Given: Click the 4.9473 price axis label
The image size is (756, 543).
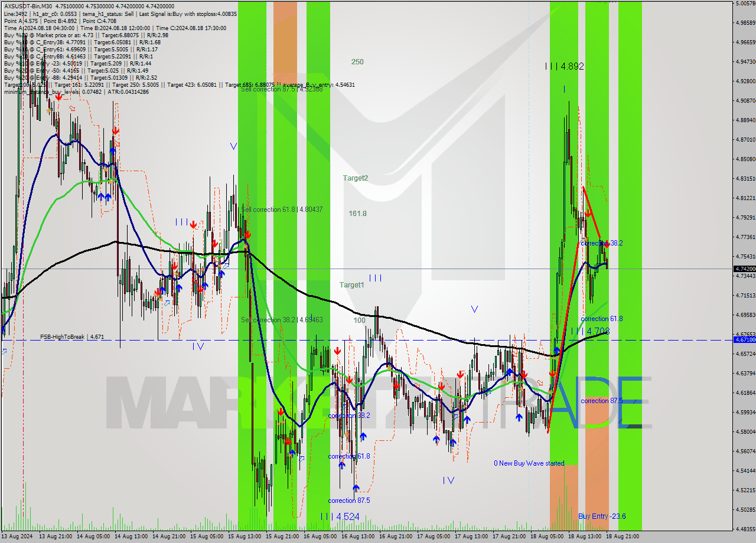Looking at the screenshot, I should pos(745,61).
